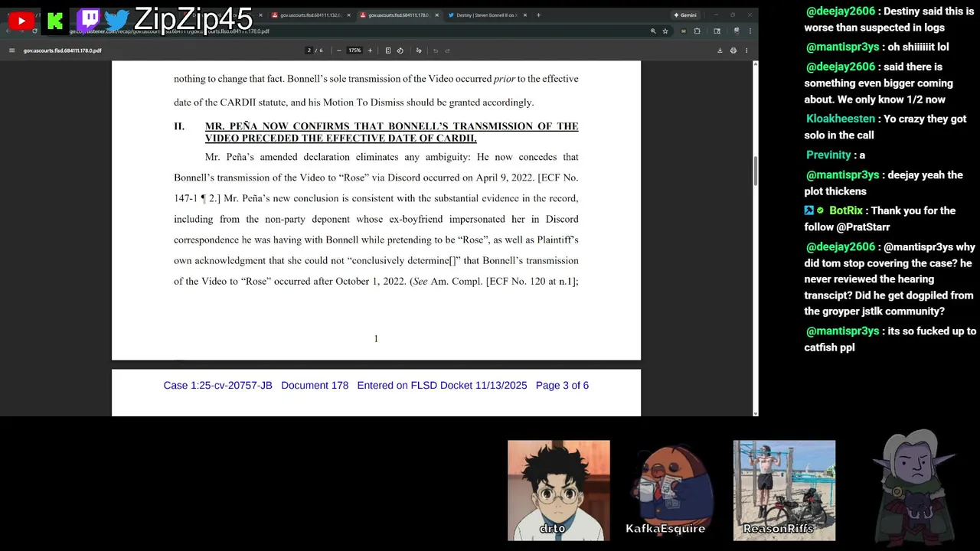Open the search side panel icon

coord(717,31)
